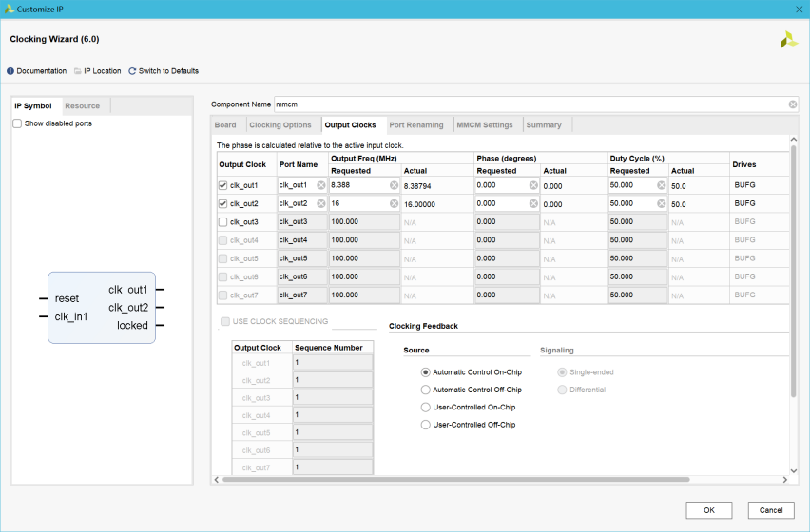Image resolution: width=810 pixels, height=532 pixels.
Task: Click the scroll right arrow
Action: coord(784,480)
